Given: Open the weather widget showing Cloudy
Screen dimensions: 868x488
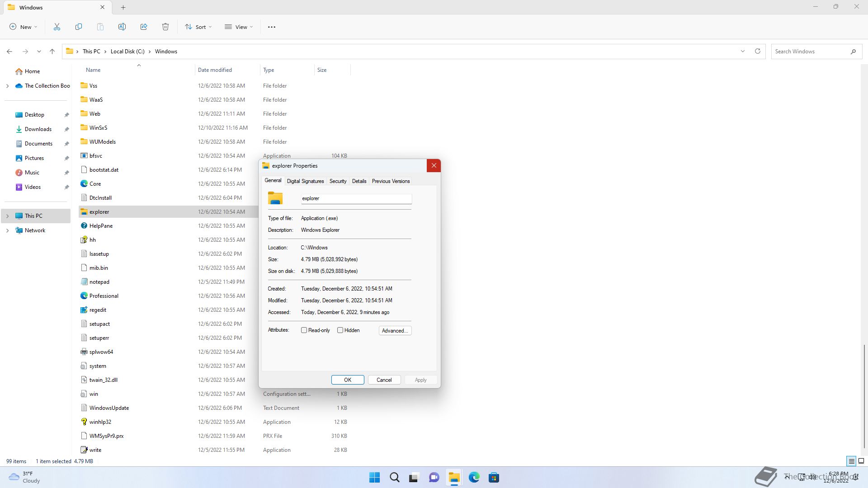Looking at the screenshot, I should click(x=24, y=478).
